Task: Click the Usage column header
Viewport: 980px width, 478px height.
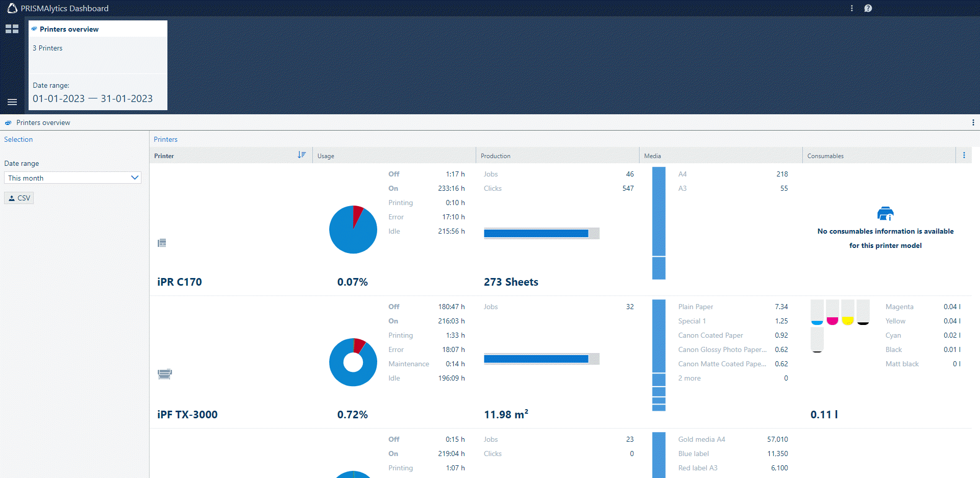Action: (326, 156)
